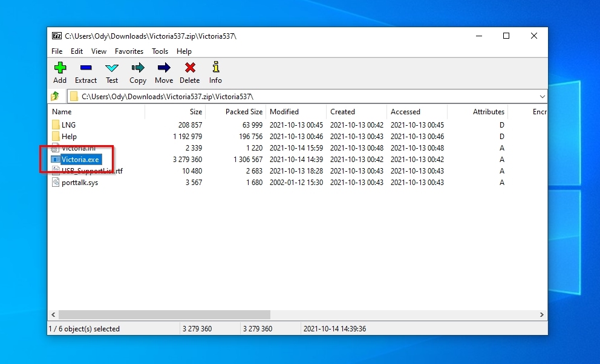Sort by Attributes column header
Viewport: 600px width, 364px height.
(478, 112)
